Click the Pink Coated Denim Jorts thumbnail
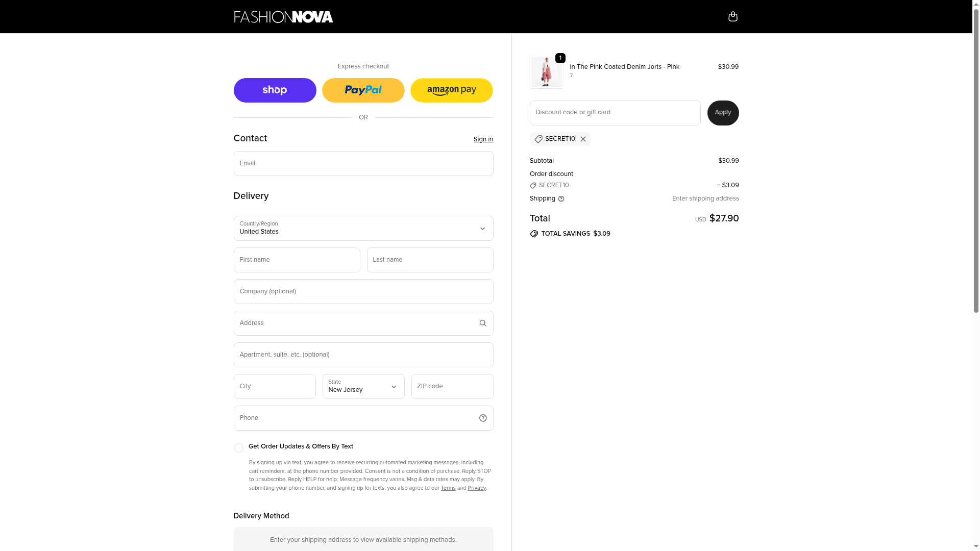This screenshot has width=980, height=551. point(546,72)
